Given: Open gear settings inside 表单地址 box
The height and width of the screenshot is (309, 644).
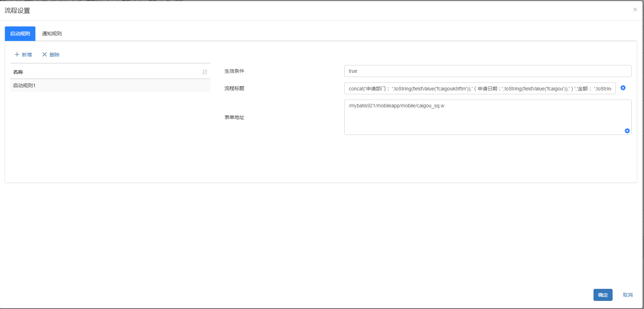Looking at the screenshot, I should point(627,131).
